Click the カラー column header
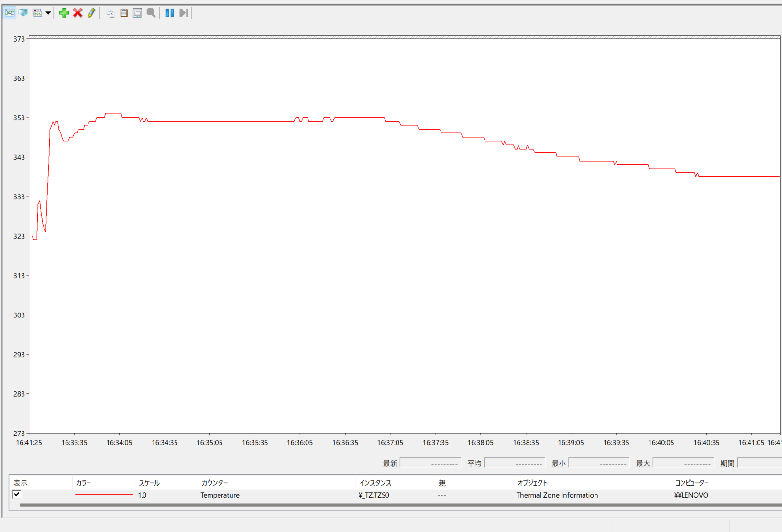The height and width of the screenshot is (532, 782). coord(103,483)
